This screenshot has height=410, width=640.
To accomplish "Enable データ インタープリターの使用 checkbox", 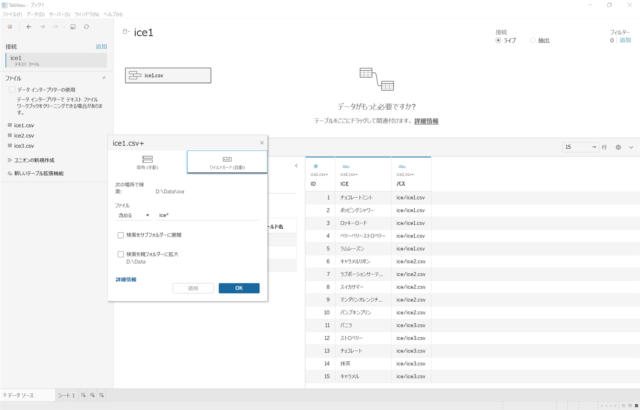I will pos(11,90).
